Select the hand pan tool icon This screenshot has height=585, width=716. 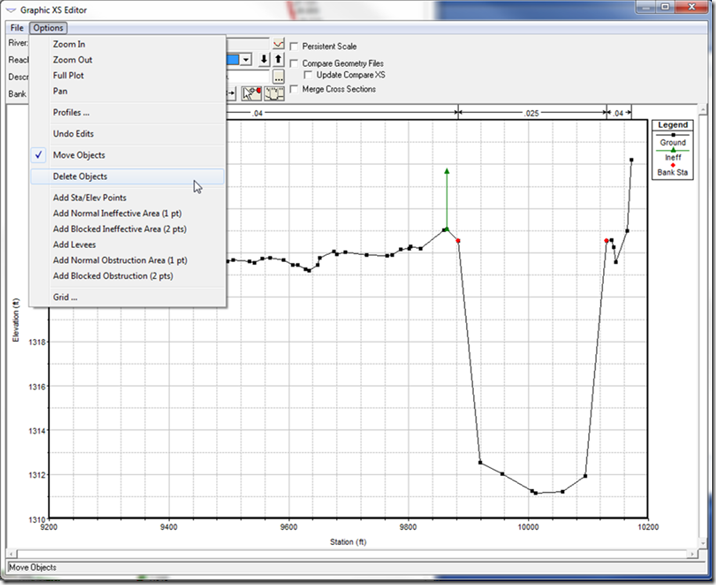click(x=273, y=93)
